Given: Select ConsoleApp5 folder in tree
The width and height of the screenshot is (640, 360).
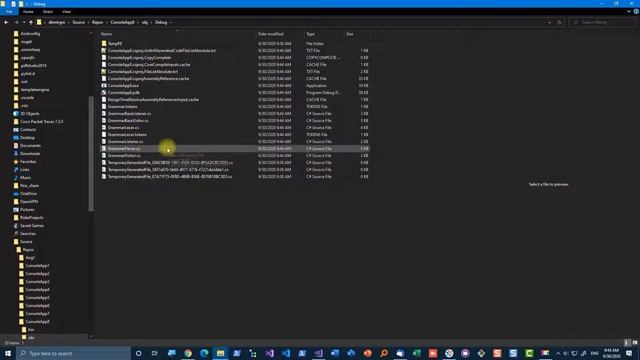Looking at the screenshot, I should click(37, 298).
